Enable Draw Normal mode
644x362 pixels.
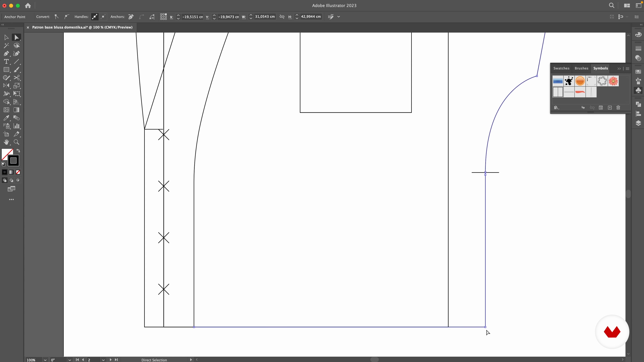(5, 180)
